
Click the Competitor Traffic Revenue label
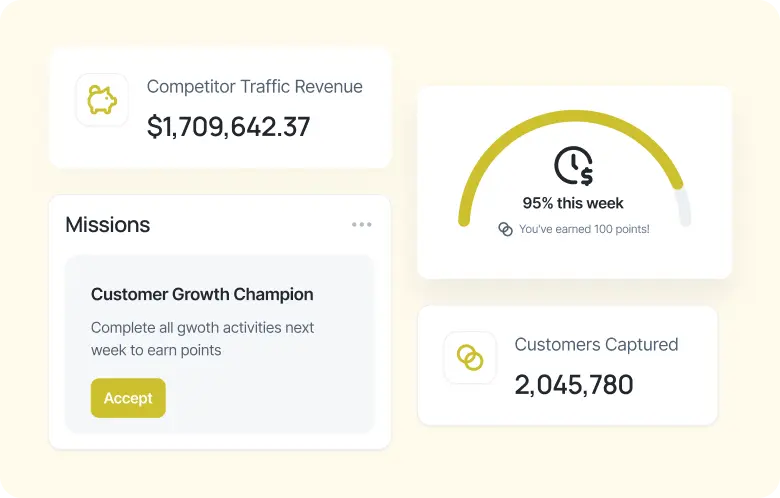(x=254, y=87)
